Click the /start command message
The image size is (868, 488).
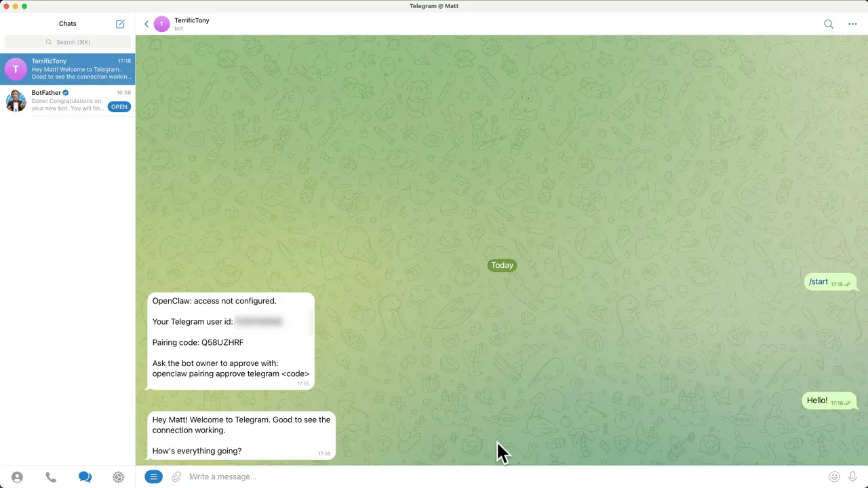pyautogui.click(x=831, y=282)
